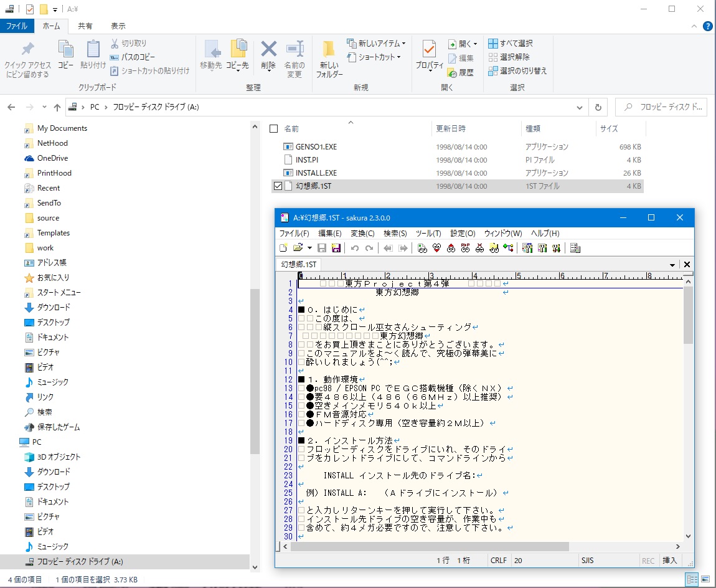The width and height of the screenshot is (716, 588).
Task: Collapse the Explorer ribbon chevron
Action: tap(694, 26)
